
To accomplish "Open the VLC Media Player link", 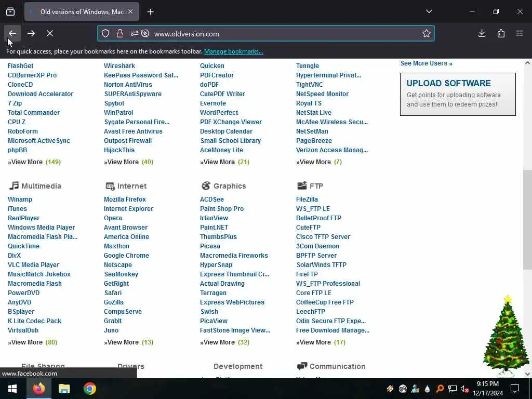I will 34,265.
